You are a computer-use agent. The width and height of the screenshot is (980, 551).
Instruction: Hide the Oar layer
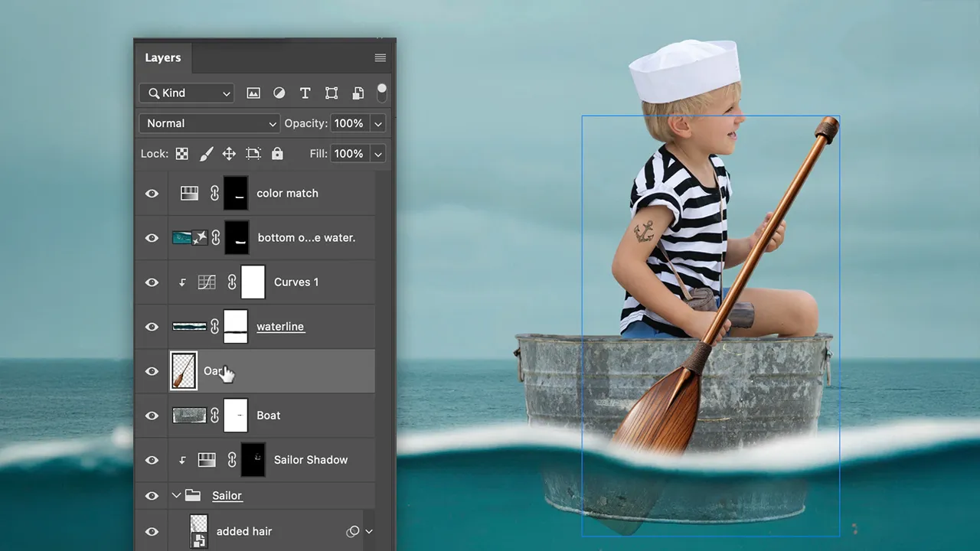click(152, 371)
